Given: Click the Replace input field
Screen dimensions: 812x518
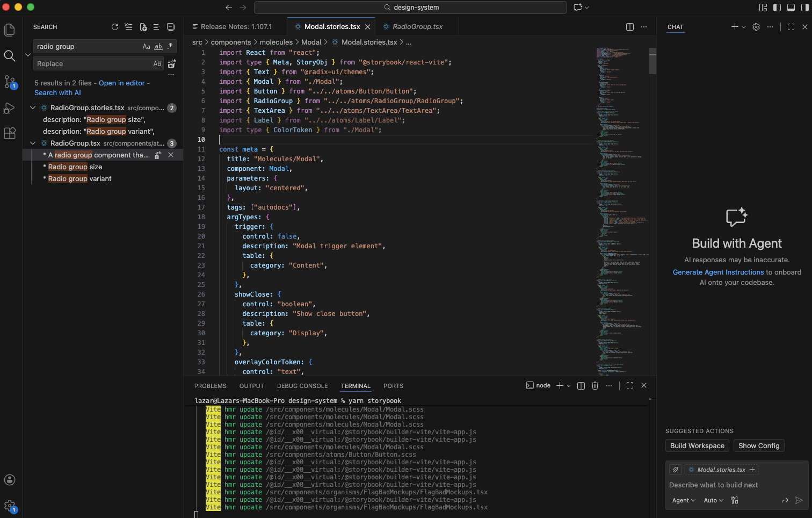Looking at the screenshot, I should [x=91, y=64].
